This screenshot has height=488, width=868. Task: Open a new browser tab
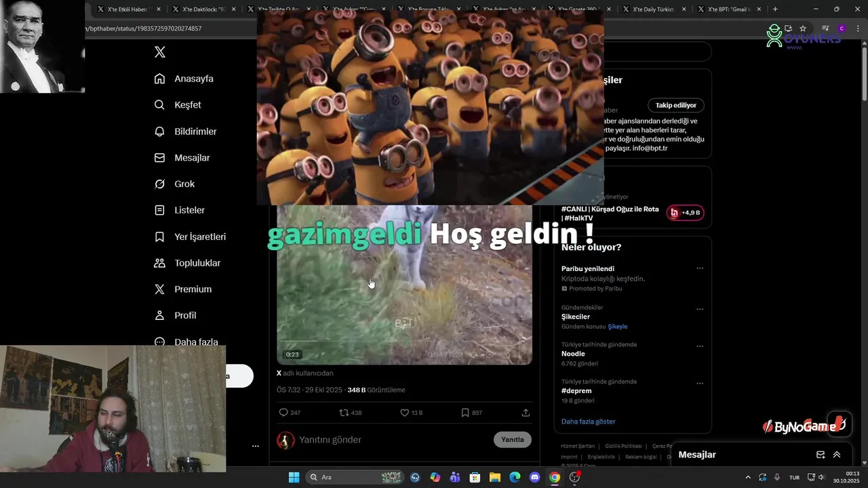pyautogui.click(x=775, y=9)
